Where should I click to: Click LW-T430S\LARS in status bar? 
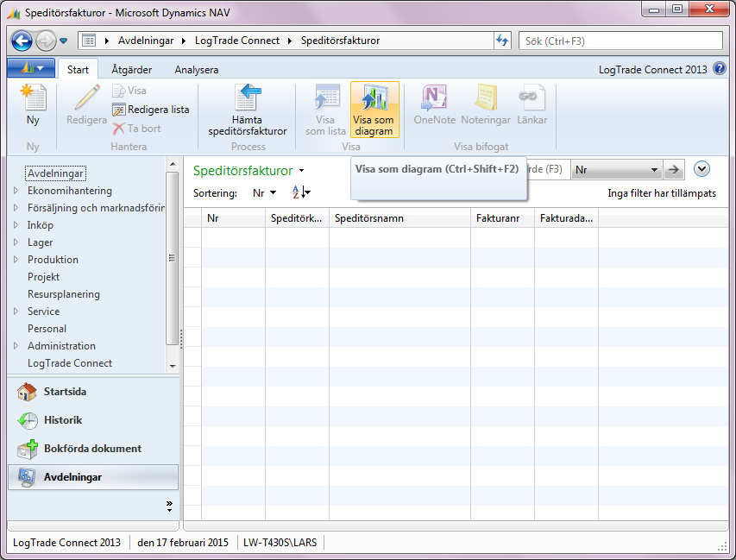click(x=280, y=543)
